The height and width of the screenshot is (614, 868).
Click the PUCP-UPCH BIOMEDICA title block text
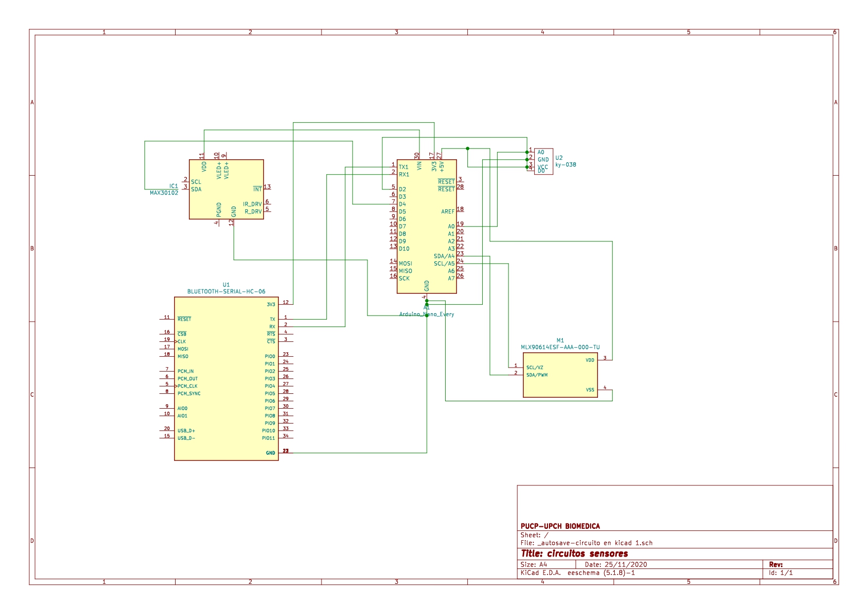point(560,526)
